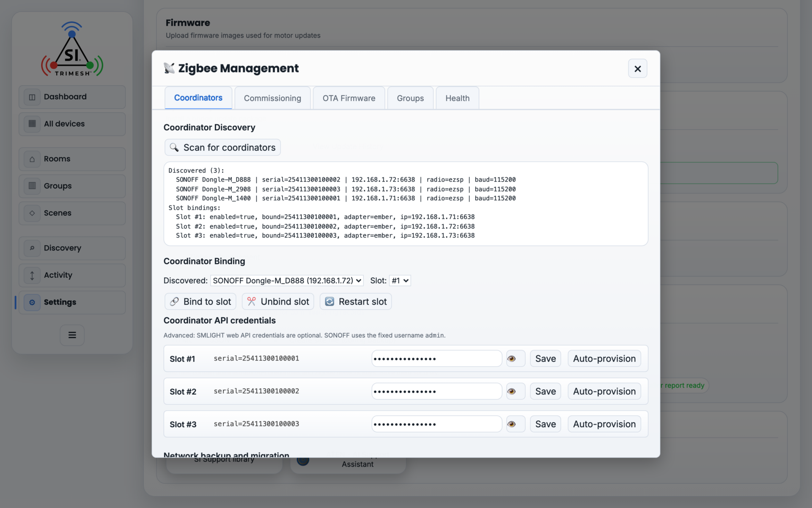Click magnifier icon in Scan for coordinators
Screen dimensions: 812x508
pyautogui.click(x=174, y=147)
